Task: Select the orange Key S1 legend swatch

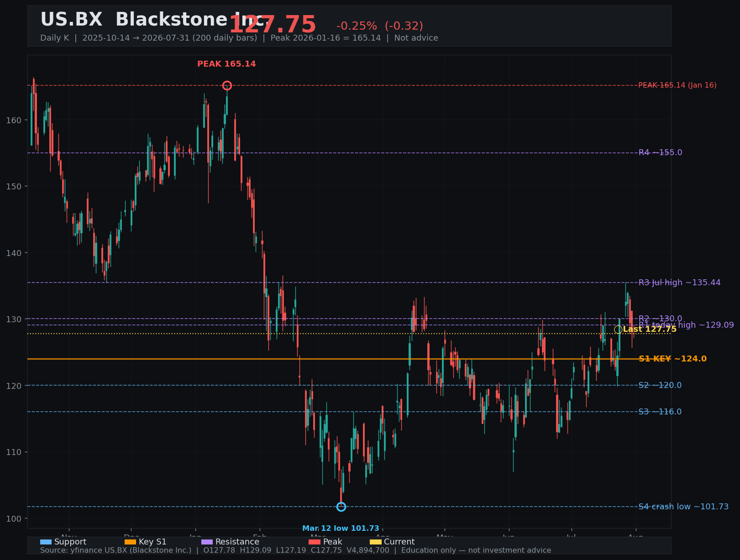Action: tap(130, 542)
